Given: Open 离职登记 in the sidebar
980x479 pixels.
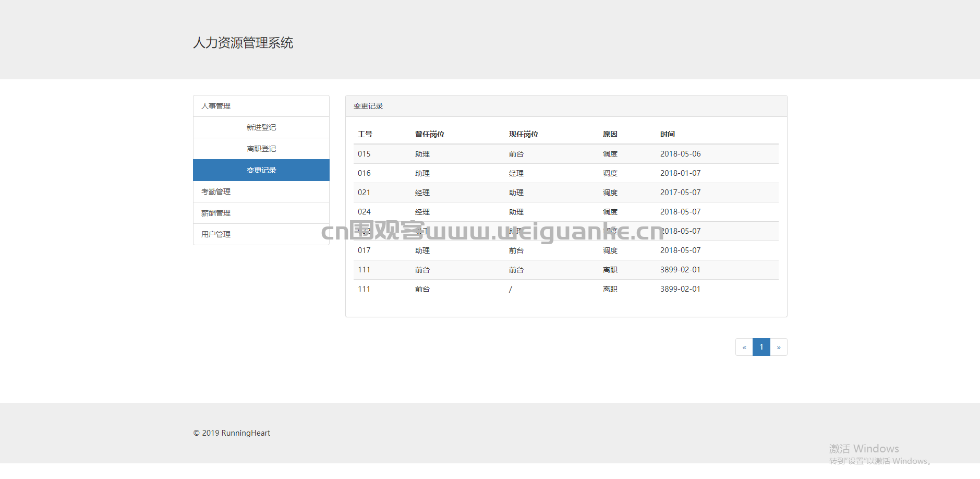Looking at the screenshot, I should (x=261, y=149).
